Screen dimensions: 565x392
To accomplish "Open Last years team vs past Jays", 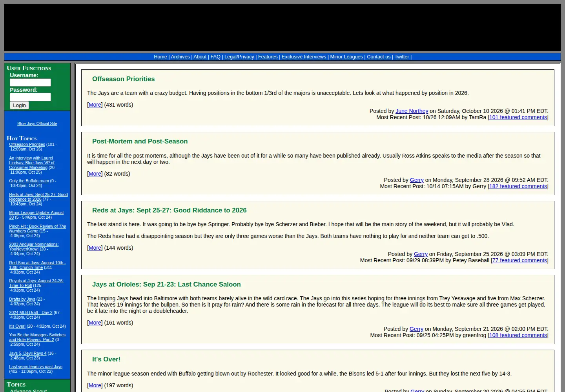I will tap(36, 367).
